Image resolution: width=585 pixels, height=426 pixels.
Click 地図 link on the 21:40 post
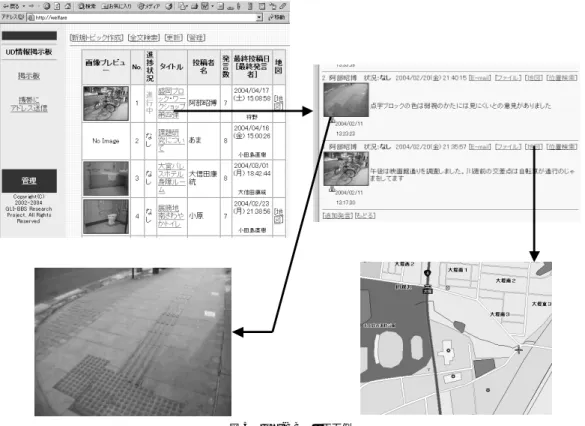[x=534, y=78]
